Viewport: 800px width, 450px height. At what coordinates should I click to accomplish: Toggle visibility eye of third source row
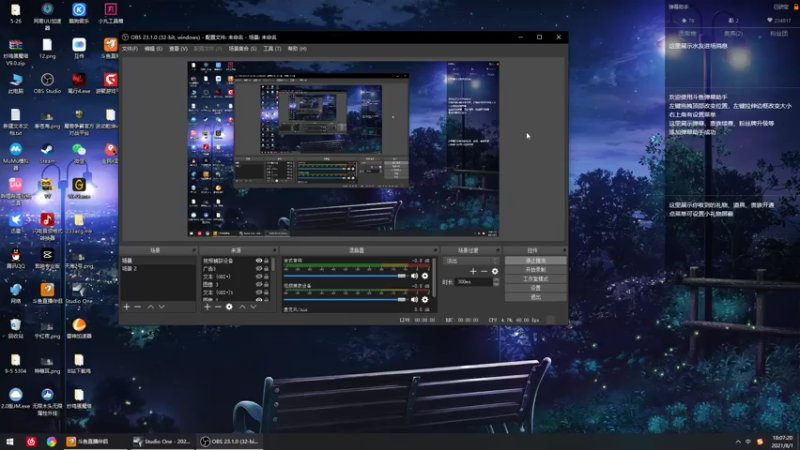pos(259,277)
